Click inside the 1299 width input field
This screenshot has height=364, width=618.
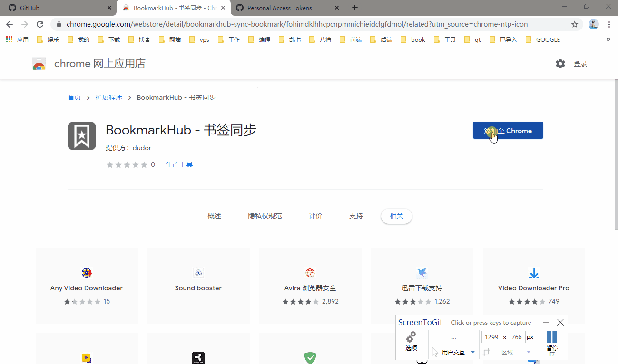[491, 337]
